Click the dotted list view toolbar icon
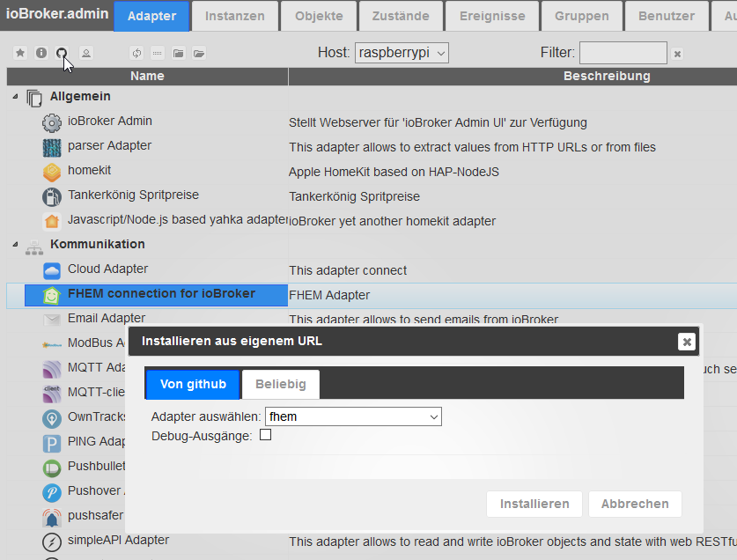The image size is (737, 560). point(158,53)
